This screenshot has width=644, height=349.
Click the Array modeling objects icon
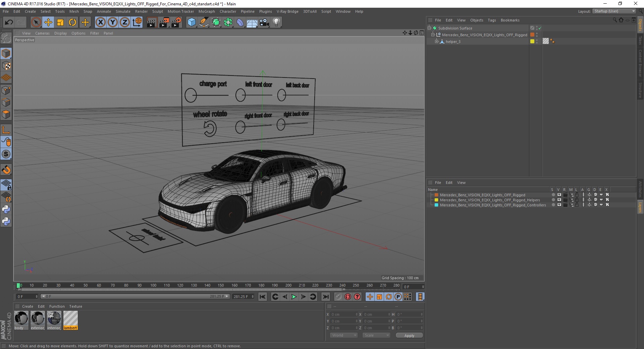[228, 22]
